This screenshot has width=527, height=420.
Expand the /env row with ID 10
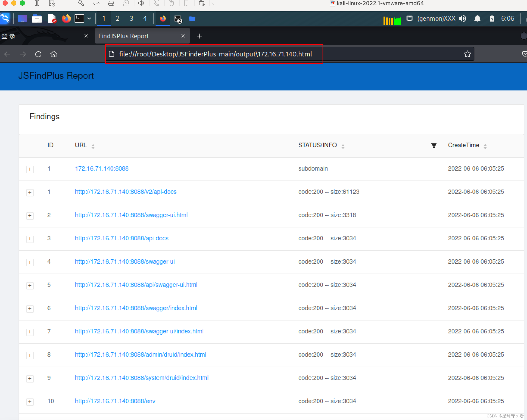point(30,402)
